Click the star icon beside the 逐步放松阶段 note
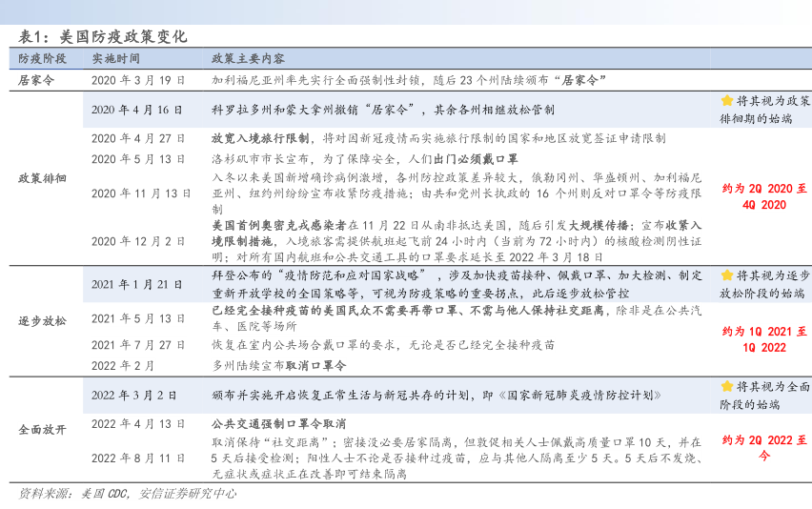The width and height of the screenshot is (812, 509). [x=726, y=275]
